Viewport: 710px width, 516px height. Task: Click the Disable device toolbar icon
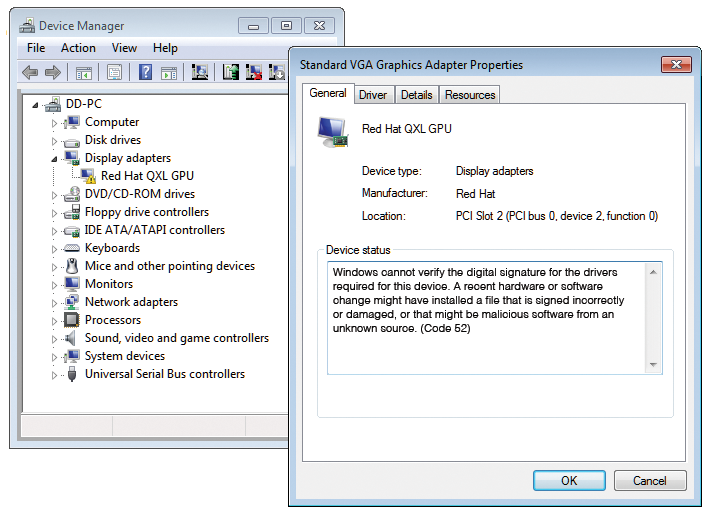(277, 72)
